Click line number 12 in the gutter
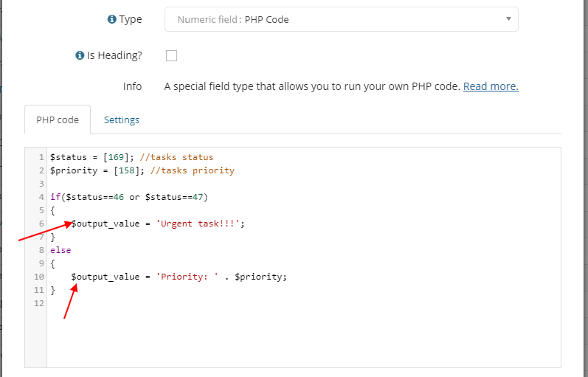 point(38,303)
